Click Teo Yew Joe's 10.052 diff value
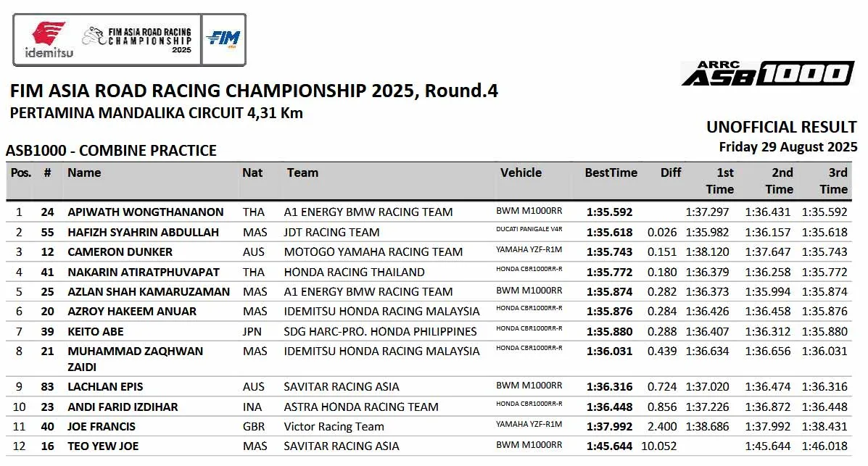 click(x=658, y=446)
